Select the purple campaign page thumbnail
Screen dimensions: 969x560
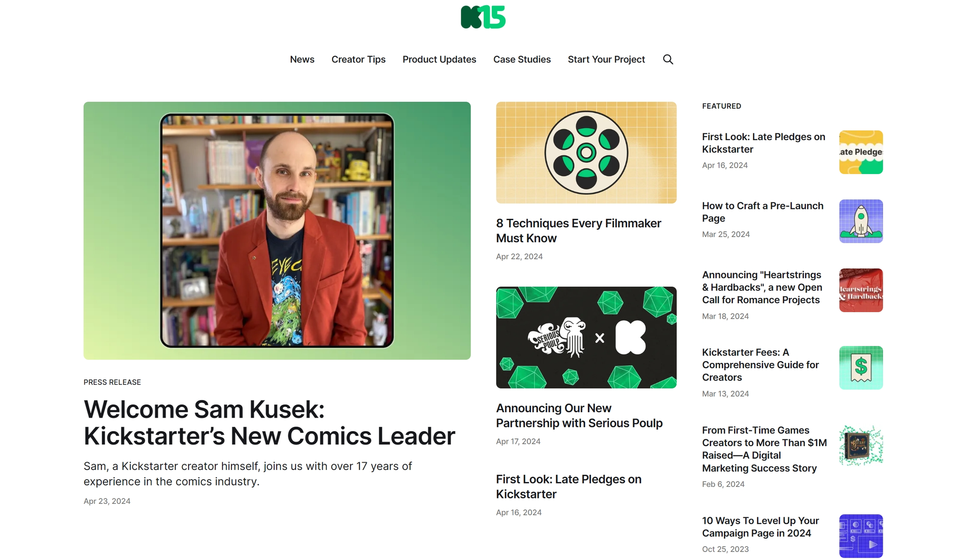point(861,536)
